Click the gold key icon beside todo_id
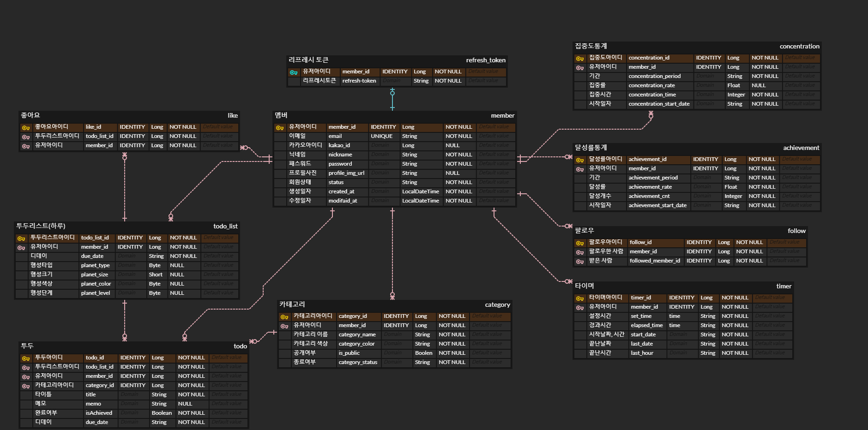 25,358
